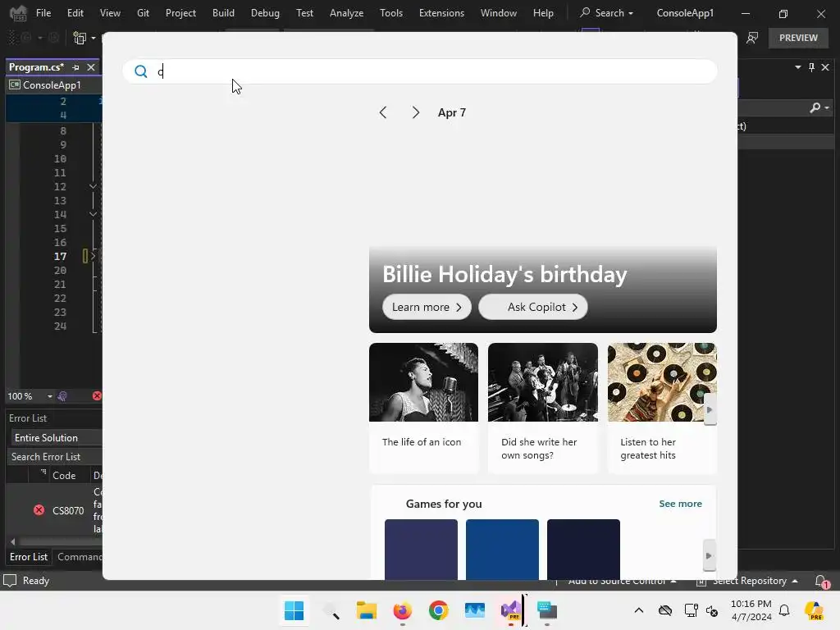840x630 pixels.
Task: Open the Debug menu
Action: pyautogui.click(x=265, y=13)
